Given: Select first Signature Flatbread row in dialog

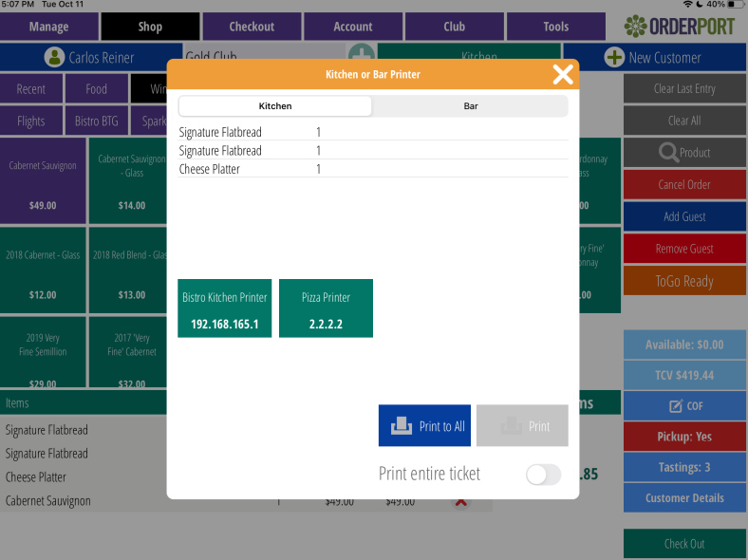Looking at the screenshot, I should (373, 132).
